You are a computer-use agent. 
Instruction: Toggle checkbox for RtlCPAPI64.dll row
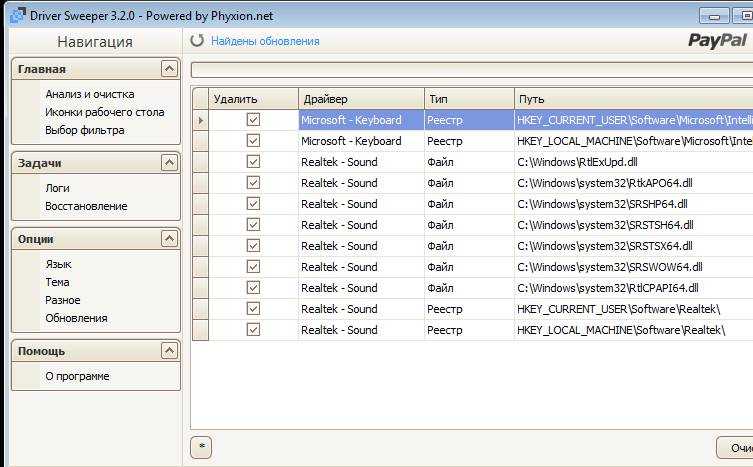point(253,288)
